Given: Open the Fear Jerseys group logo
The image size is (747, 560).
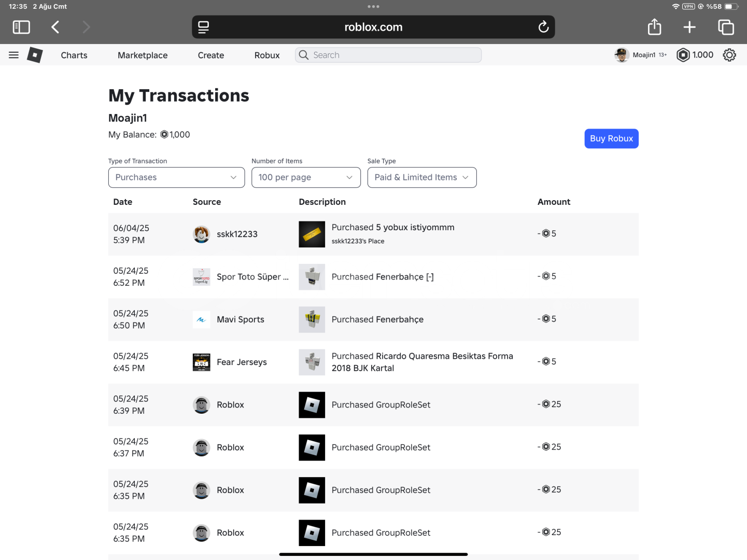Looking at the screenshot, I should pos(202,362).
